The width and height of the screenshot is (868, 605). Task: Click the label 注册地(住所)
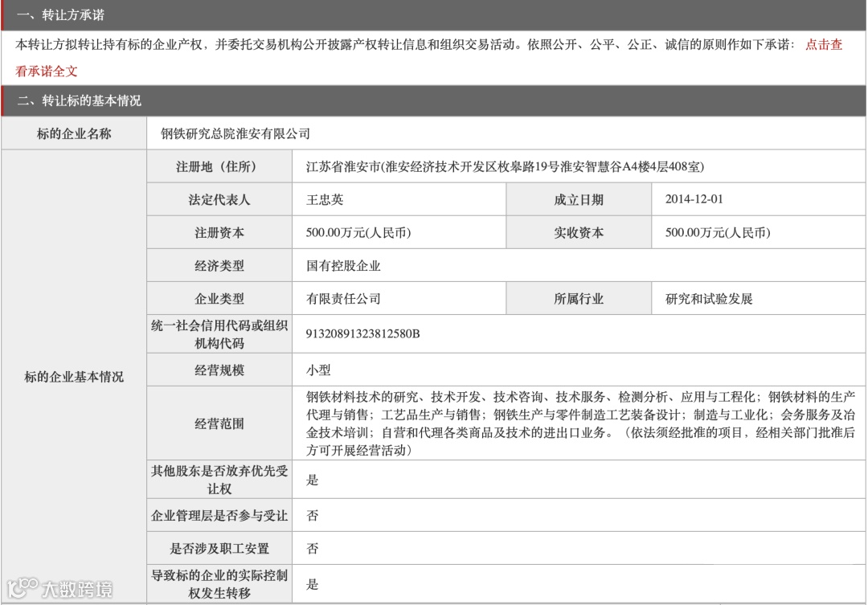(x=219, y=166)
